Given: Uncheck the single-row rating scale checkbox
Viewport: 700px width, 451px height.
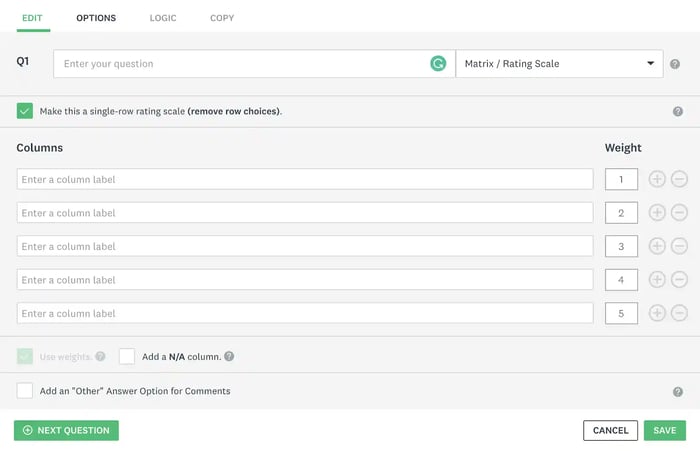Looking at the screenshot, I should (25, 111).
